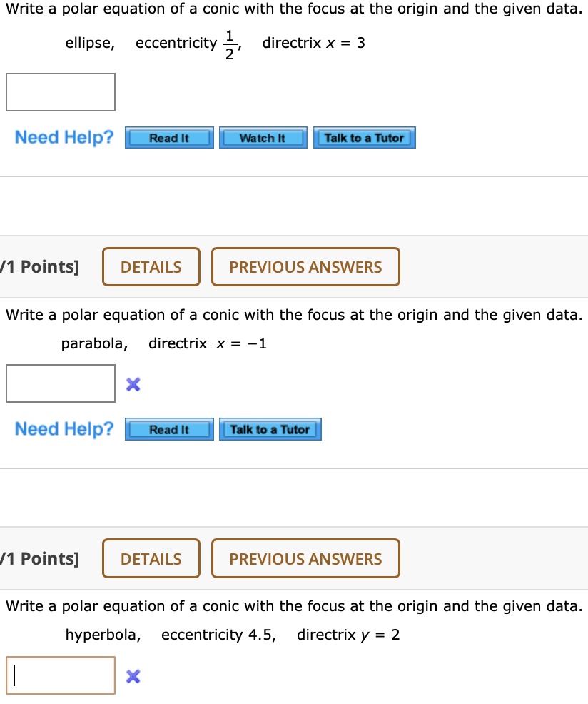Select the ellipse answer input box
588x704 pixels.
61,91
